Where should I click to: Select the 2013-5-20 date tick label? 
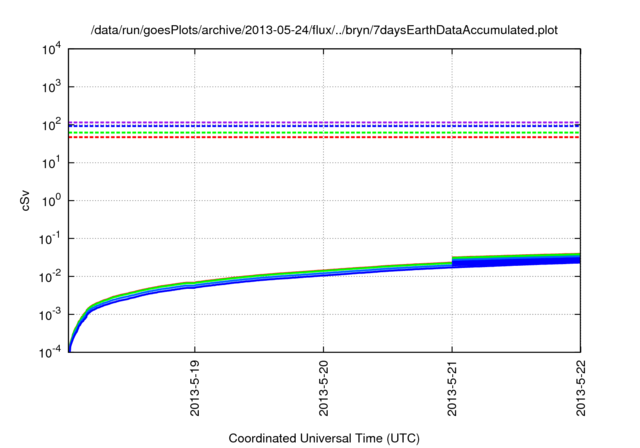(323, 388)
